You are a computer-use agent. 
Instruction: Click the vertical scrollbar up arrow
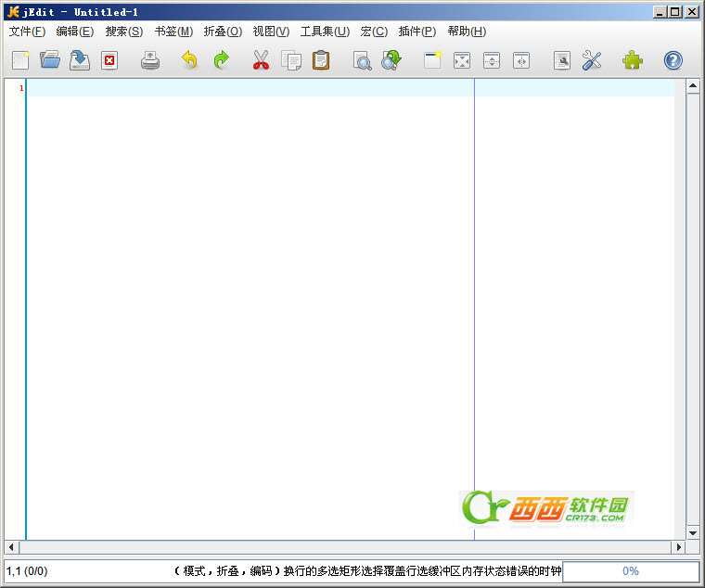(693, 86)
